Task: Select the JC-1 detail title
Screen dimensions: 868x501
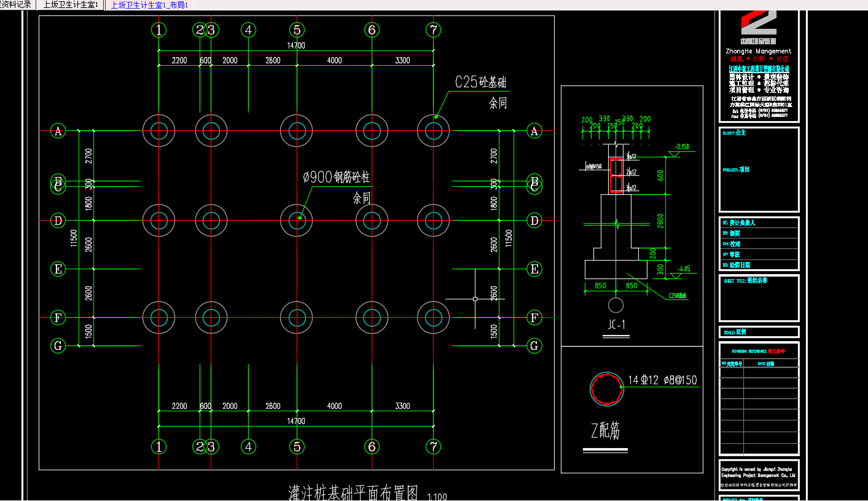Action: click(616, 324)
